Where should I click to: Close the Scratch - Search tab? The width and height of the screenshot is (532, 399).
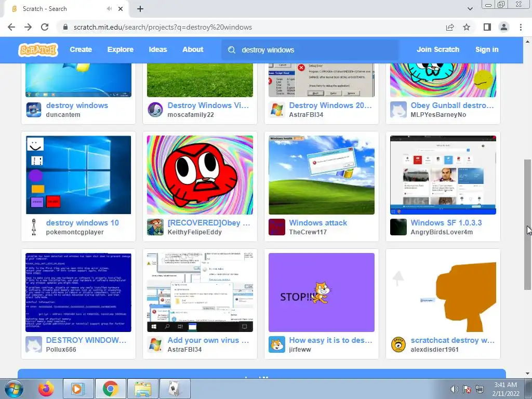click(121, 9)
